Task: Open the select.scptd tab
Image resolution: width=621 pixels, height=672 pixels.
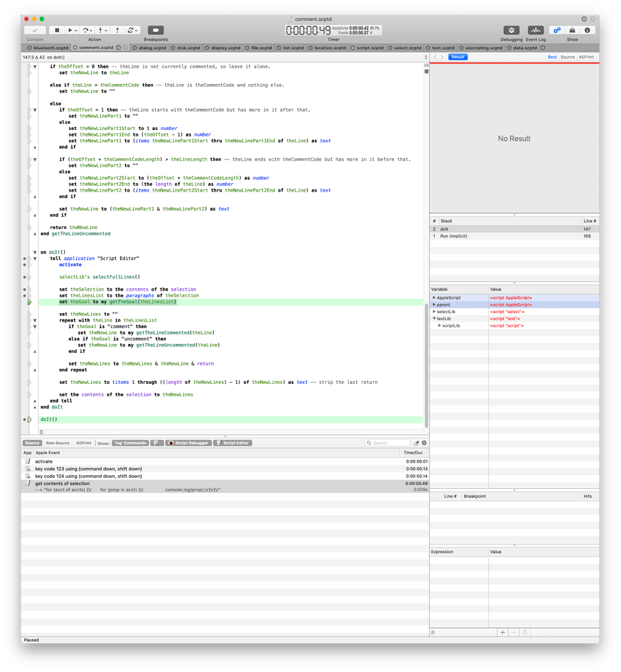Action: pos(408,48)
